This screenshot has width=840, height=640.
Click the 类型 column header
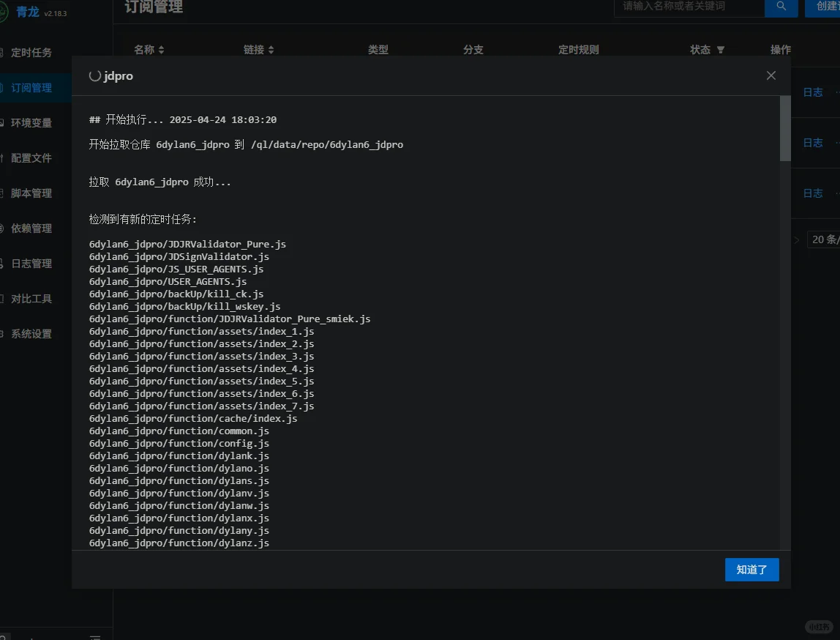coord(378,49)
